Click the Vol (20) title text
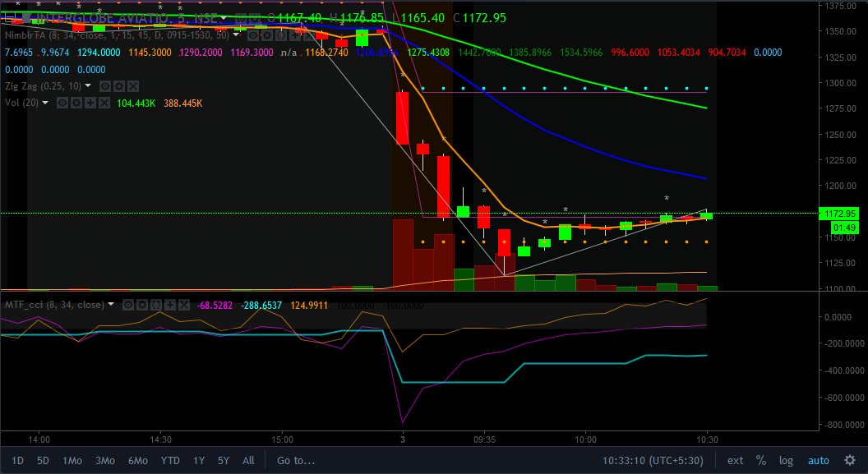Image resolution: width=868 pixels, height=474 pixels. [21, 103]
